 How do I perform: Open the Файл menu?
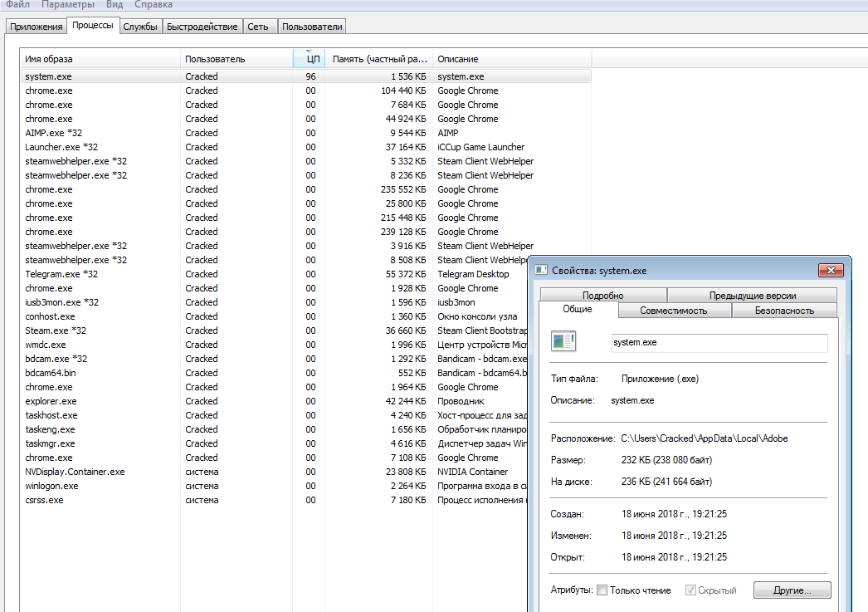pyautogui.click(x=17, y=5)
